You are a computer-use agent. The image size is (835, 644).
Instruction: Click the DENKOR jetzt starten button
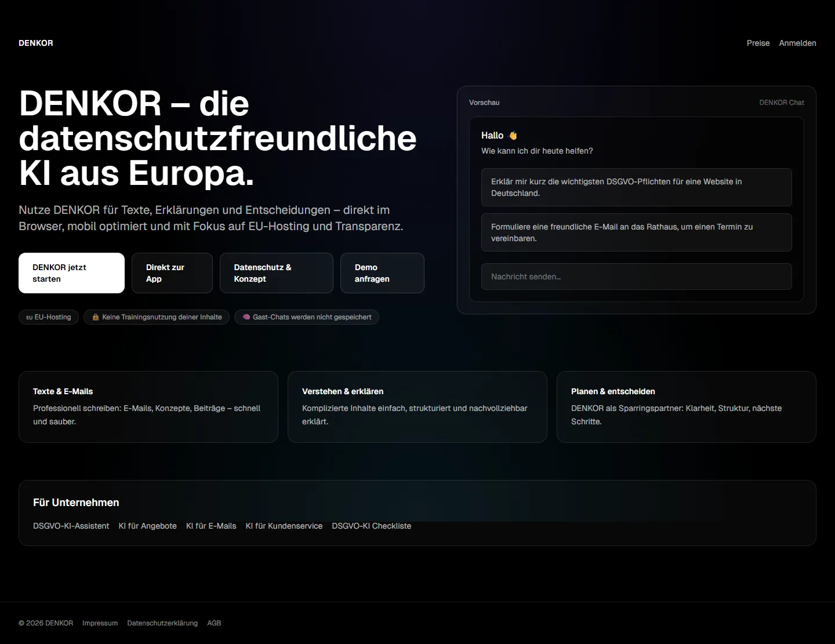(x=71, y=273)
